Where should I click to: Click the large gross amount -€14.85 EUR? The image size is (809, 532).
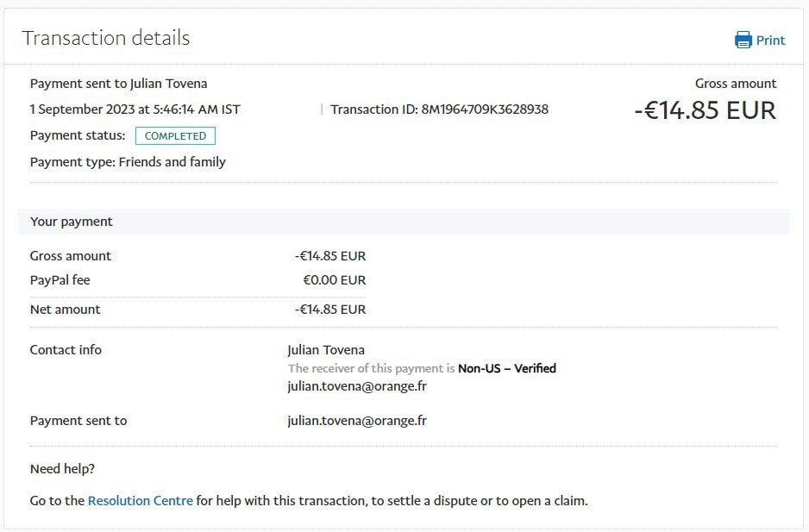pos(705,110)
